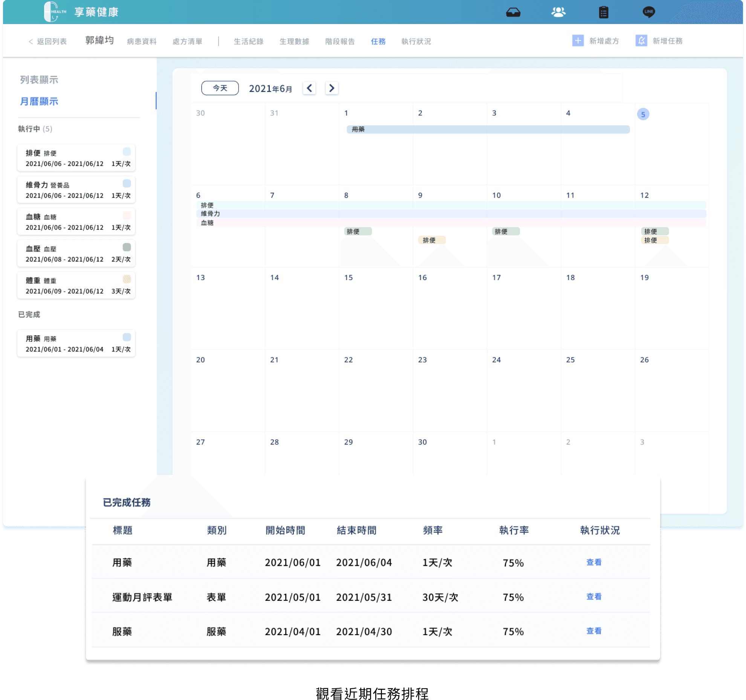The image size is (746, 700).
Task: Click the 今天 button
Action: pyautogui.click(x=220, y=88)
